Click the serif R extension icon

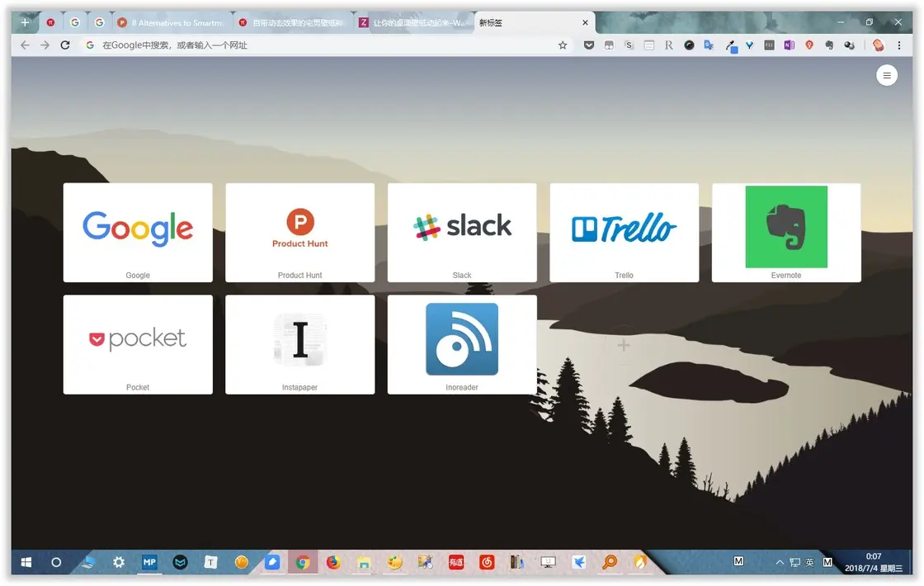pyautogui.click(x=669, y=45)
